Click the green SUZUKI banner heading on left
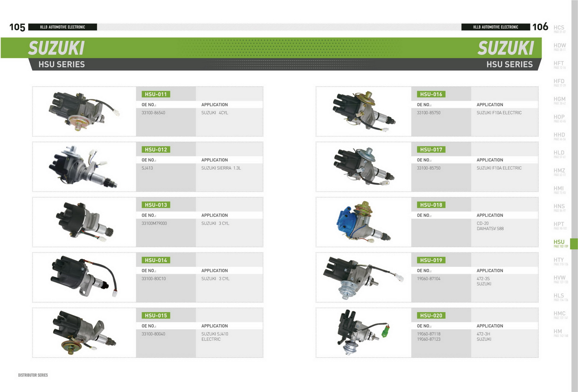This screenshot has height=392, width=578. click(x=57, y=48)
